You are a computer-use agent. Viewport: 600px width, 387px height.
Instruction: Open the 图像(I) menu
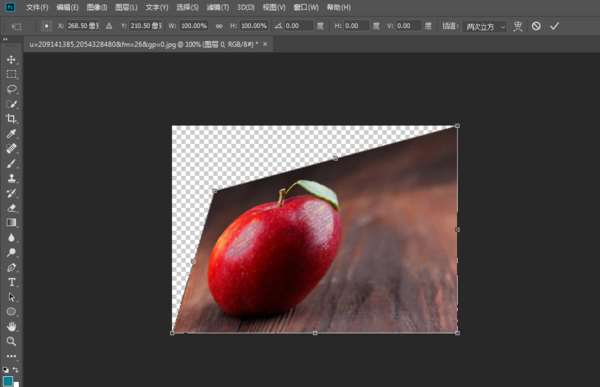click(96, 7)
